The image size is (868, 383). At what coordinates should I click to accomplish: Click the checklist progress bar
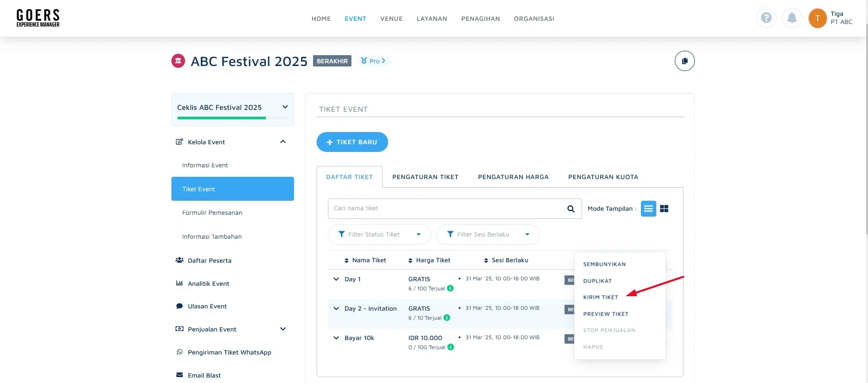(x=232, y=118)
